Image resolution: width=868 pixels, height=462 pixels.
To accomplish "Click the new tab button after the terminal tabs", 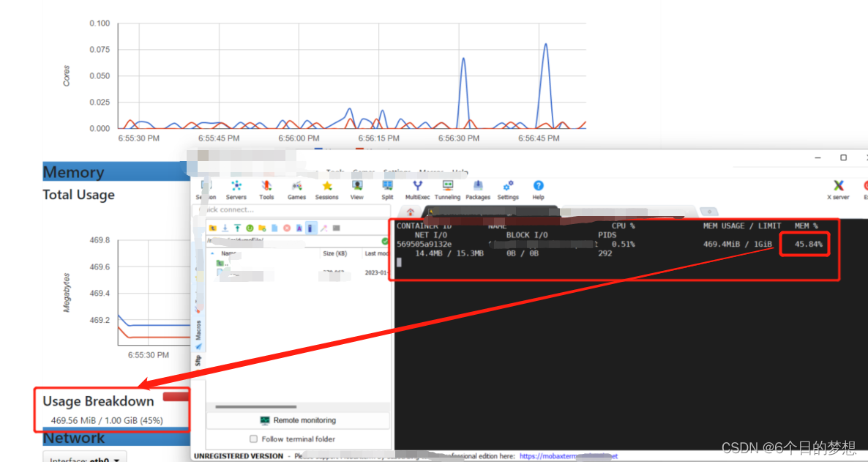I will [708, 212].
